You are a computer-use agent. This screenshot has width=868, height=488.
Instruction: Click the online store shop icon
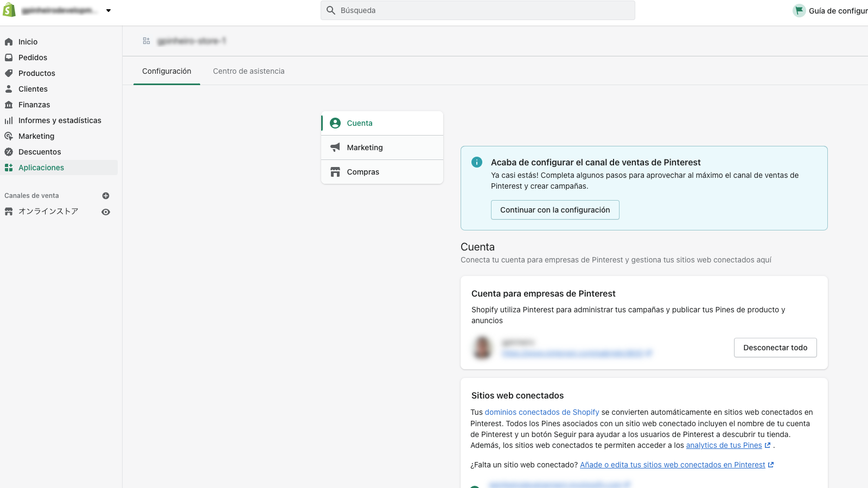(x=9, y=211)
